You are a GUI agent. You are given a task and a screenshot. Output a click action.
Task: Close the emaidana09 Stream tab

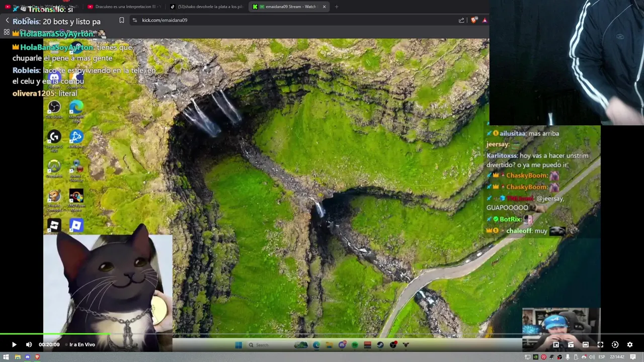[x=324, y=7]
